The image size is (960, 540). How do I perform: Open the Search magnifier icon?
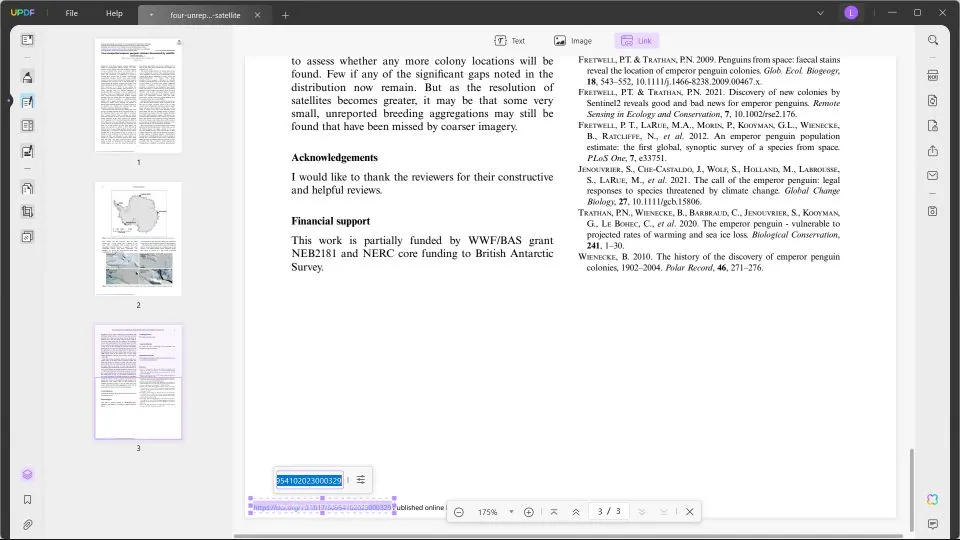932,40
